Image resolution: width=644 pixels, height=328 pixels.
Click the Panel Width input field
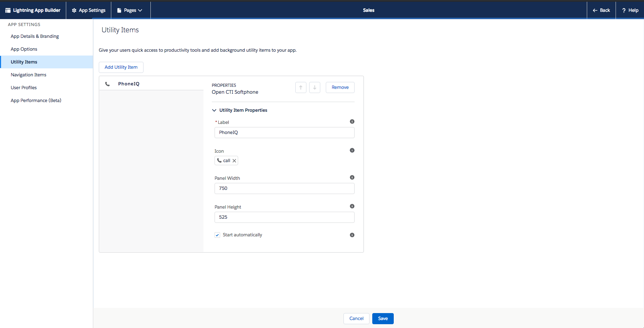[x=284, y=188]
